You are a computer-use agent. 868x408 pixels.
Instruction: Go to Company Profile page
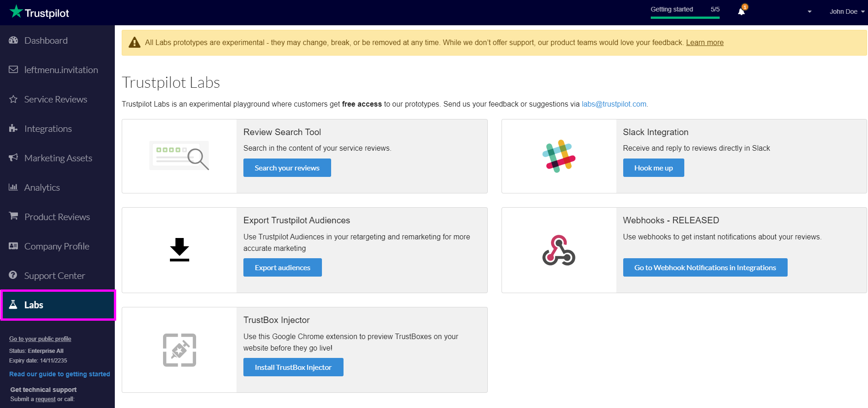[x=57, y=246]
